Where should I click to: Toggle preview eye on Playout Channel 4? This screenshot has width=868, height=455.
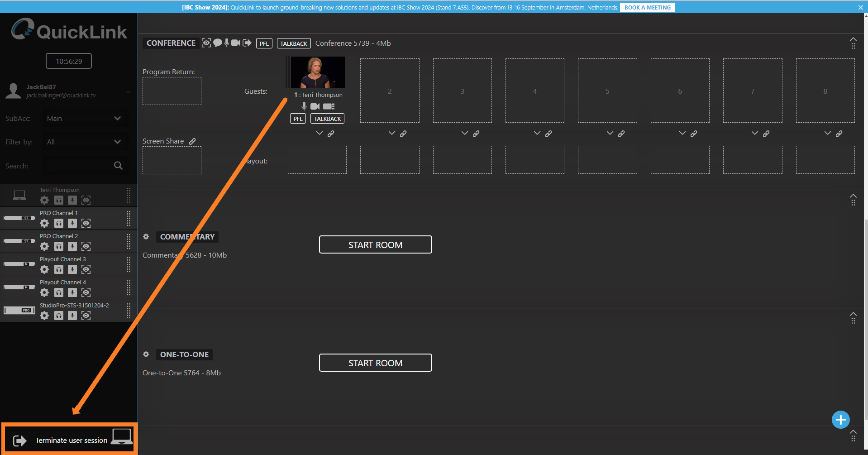(86, 292)
